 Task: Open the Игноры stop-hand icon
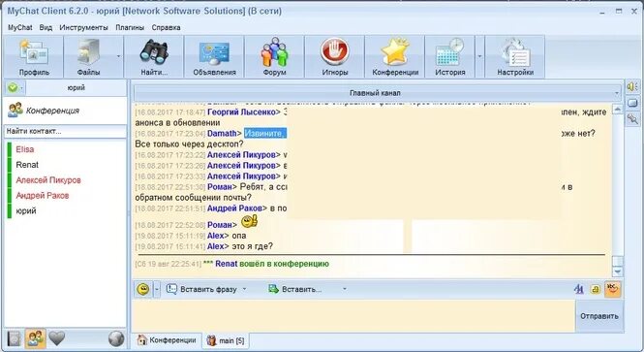(x=334, y=51)
